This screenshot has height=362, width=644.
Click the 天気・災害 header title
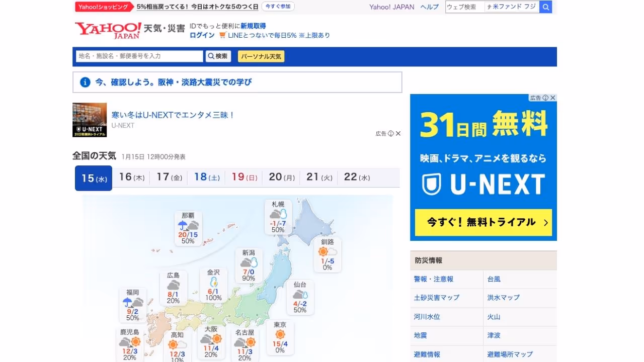[x=165, y=29]
